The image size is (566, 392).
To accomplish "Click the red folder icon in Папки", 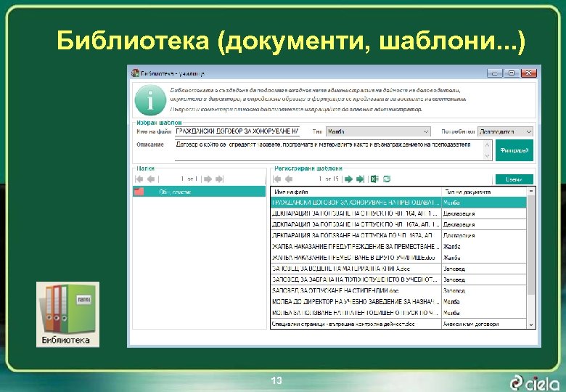I will pos(139,192).
